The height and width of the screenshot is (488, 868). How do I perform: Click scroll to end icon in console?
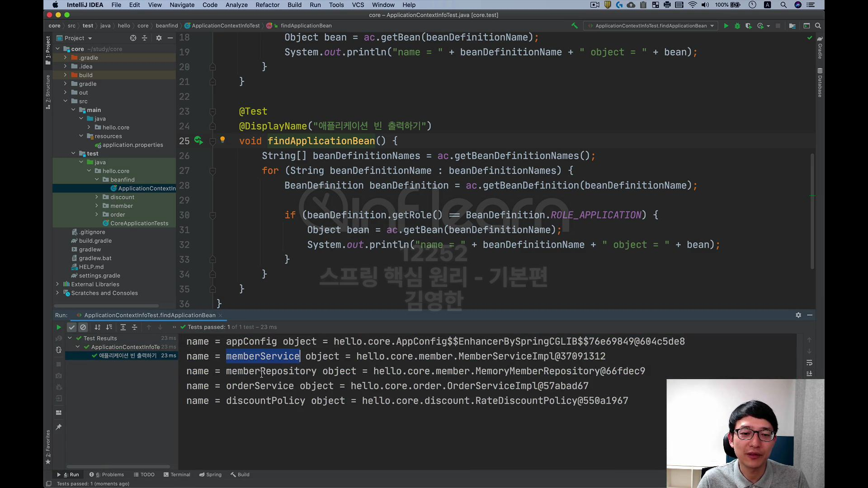coord(809,374)
